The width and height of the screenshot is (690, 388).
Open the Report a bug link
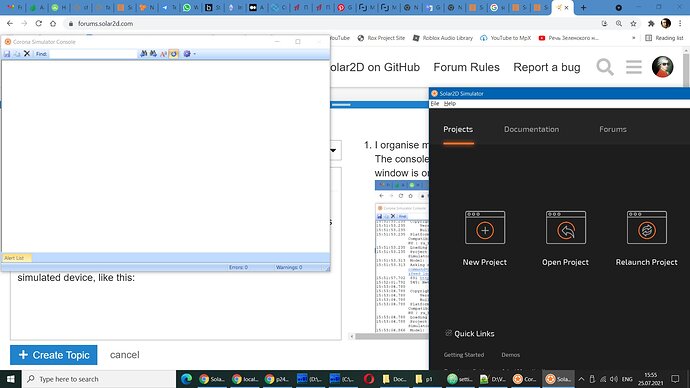point(547,67)
